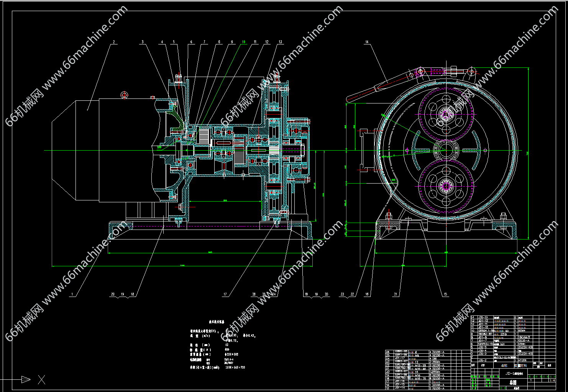Click callout number 1 below the base frame

coord(72,295)
